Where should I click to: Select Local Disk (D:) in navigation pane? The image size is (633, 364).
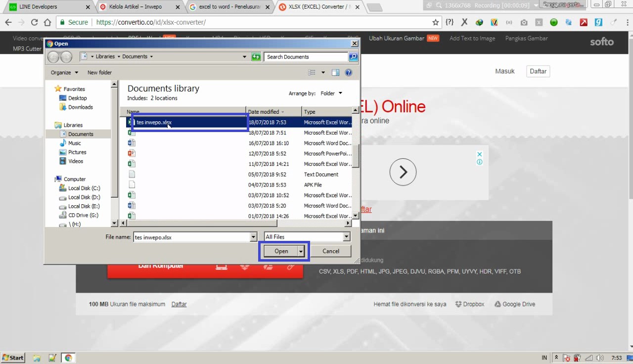pos(80,197)
